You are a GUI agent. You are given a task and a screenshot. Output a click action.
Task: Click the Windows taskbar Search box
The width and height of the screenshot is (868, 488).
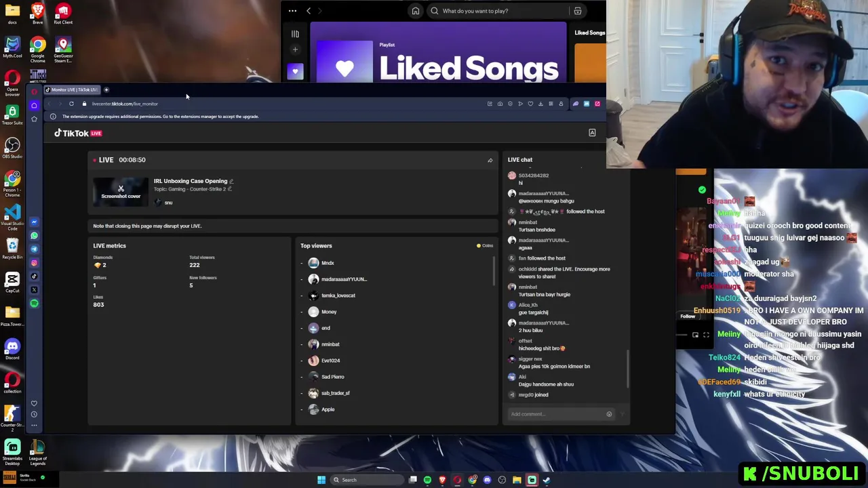pyautogui.click(x=366, y=480)
